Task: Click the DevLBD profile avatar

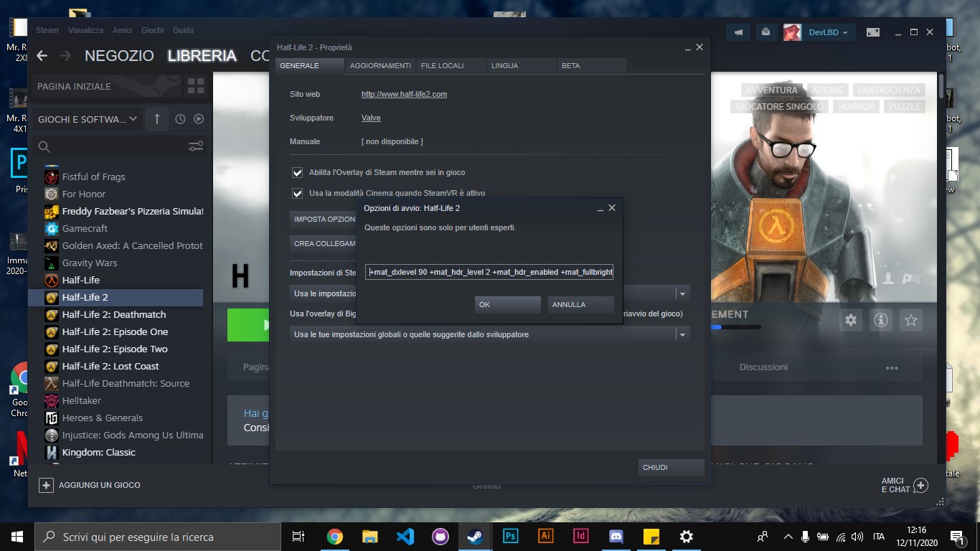Action: 792,32
